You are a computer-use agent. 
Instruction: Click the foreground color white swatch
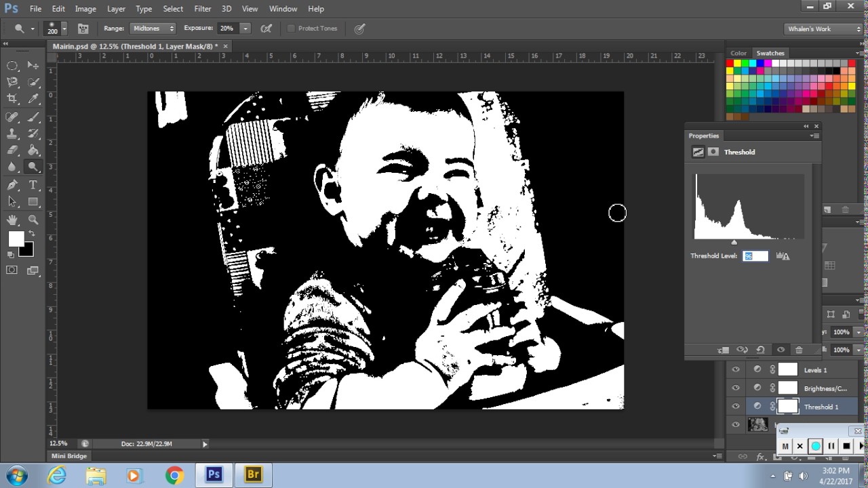[x=15, y=238]
